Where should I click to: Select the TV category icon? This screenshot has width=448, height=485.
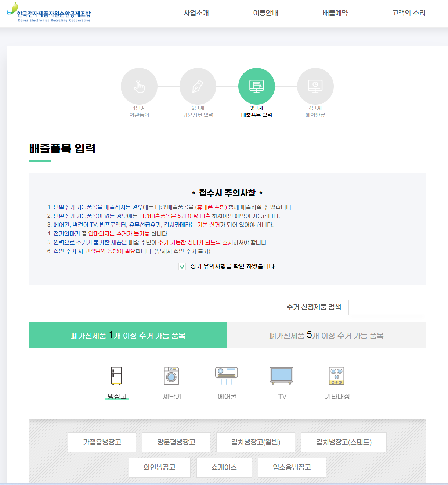281,376
